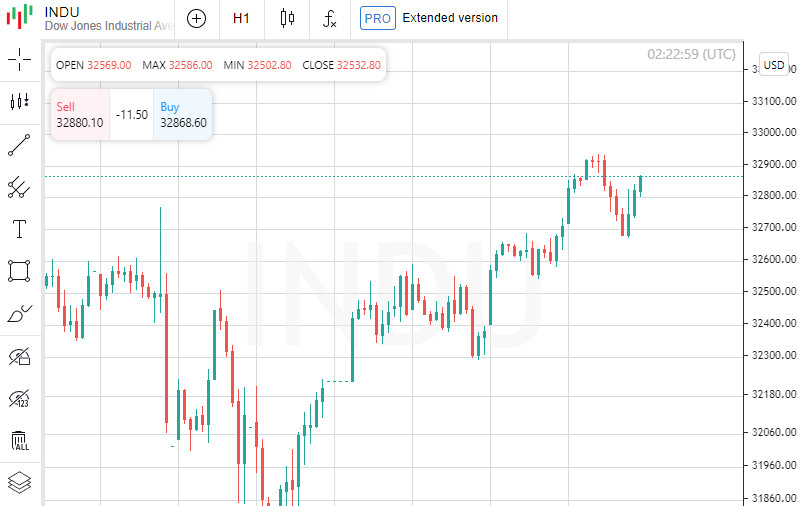This screenshot has height=506, width=806.
Task: Delete all drawings with trash icon
Action: click(19, 441)
